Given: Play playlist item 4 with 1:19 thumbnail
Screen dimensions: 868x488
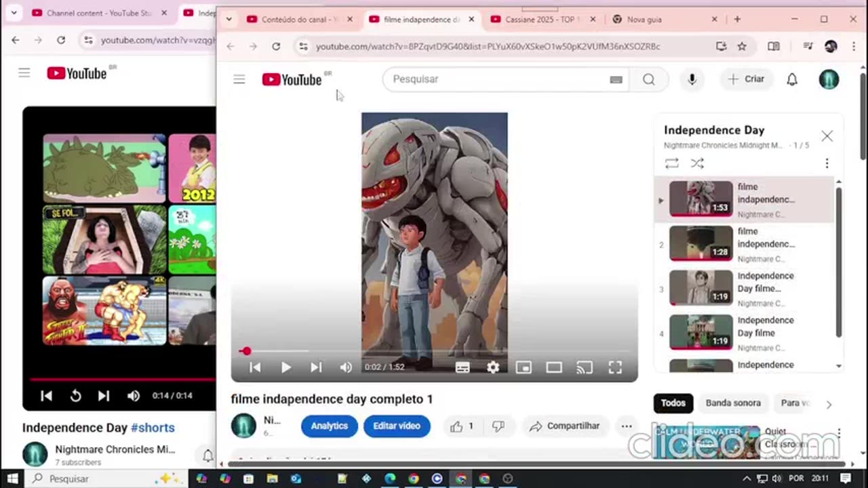Looking at the screenshot, I should [x=745, y=333].
